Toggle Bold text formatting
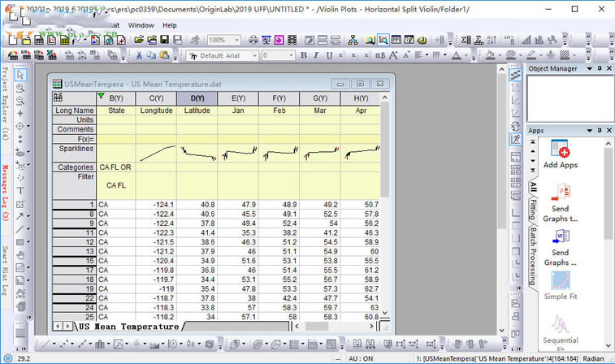Viewport: 615px width, 364px height. pyautogui.click(x=305, y=55)
